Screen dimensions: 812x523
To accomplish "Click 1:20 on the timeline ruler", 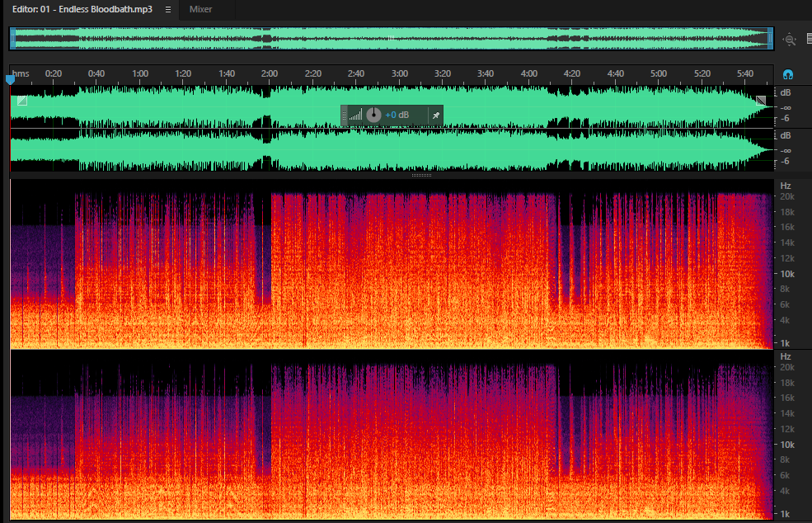I will [x=183, y=73].
